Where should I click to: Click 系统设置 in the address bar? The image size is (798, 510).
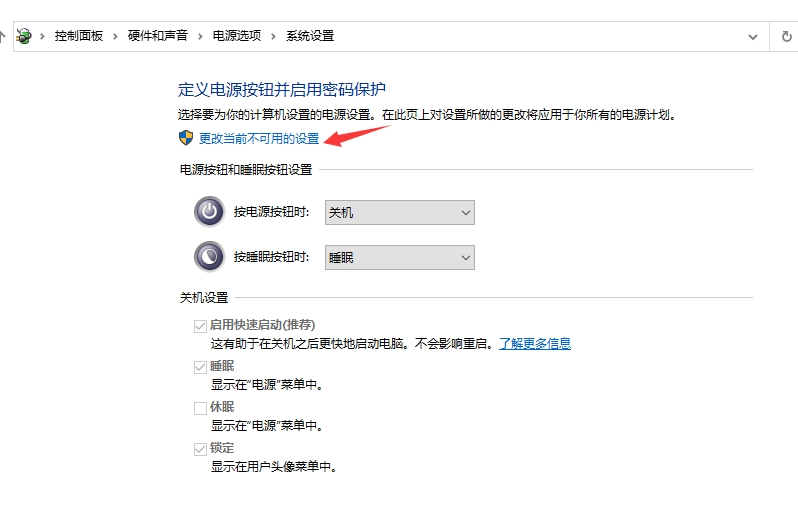tap(310, 36)
